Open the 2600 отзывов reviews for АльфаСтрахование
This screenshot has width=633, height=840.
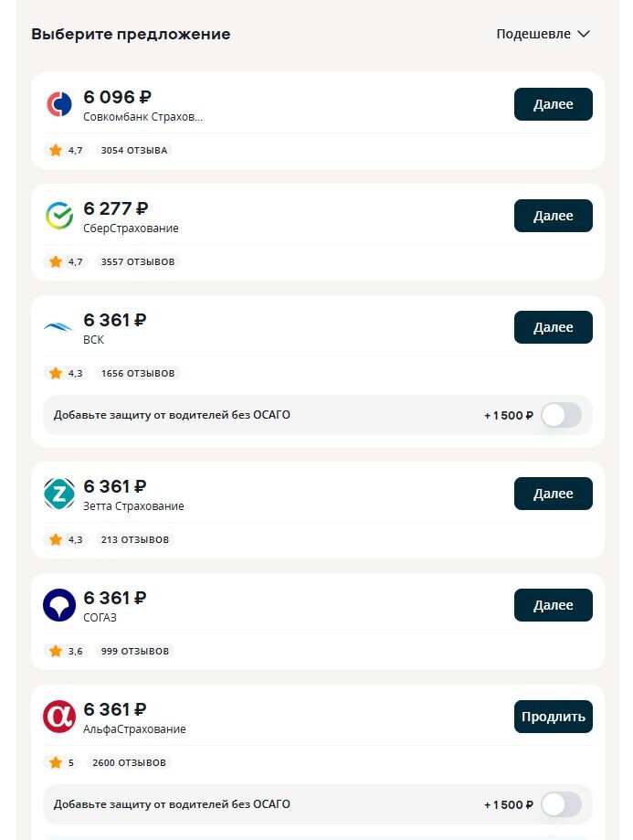click(x=129, y=763)
